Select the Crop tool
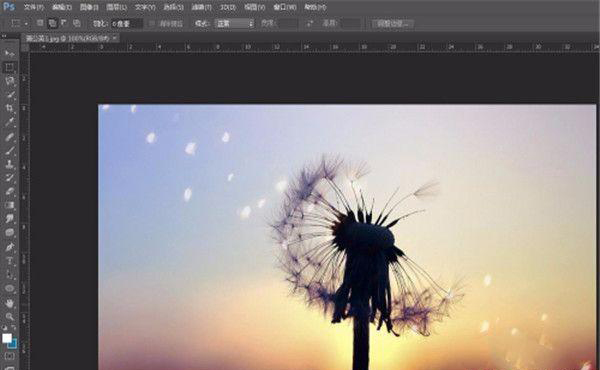This screenshot has width=600, height=370. click(10, 108)
